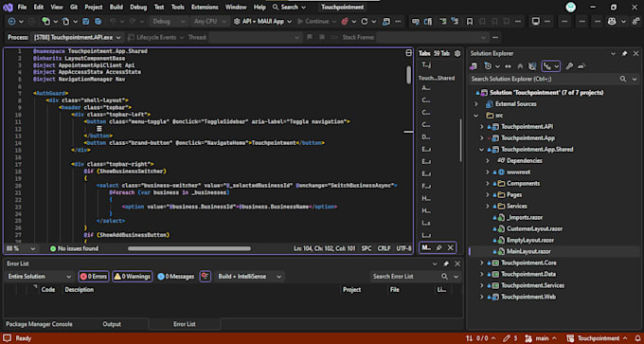Screen dimensions: 644x344
Task: Open the Git menu
Action: click(x=74, y=8)
